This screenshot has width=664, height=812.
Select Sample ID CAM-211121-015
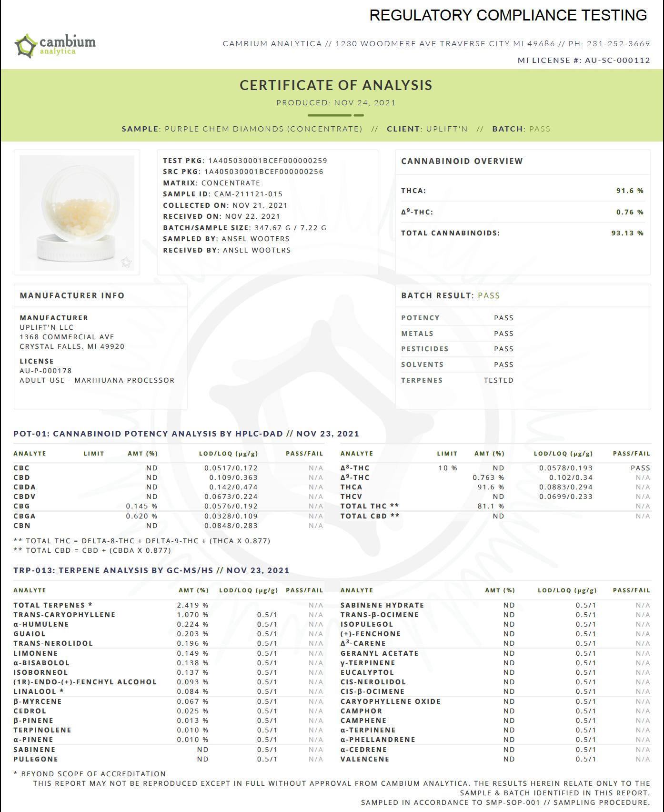(248, 194)
